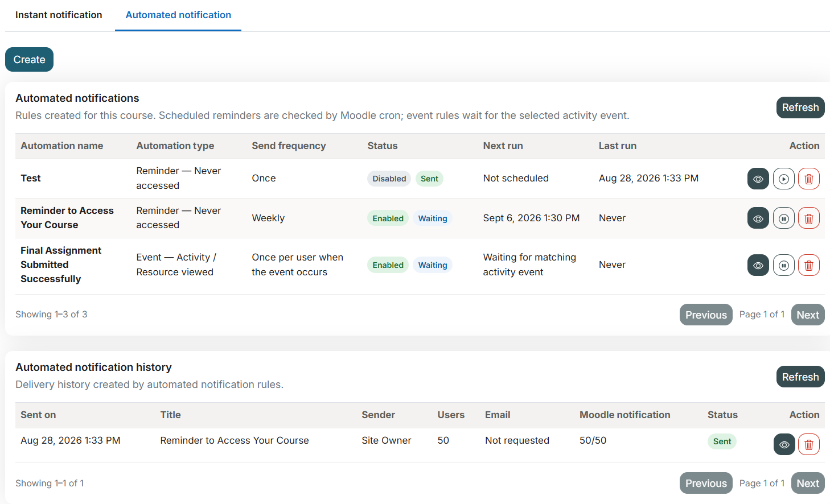This screenshot has height=504, width=830.
Task: Refresh the Automated notifications list
Action: pos(800,108)
